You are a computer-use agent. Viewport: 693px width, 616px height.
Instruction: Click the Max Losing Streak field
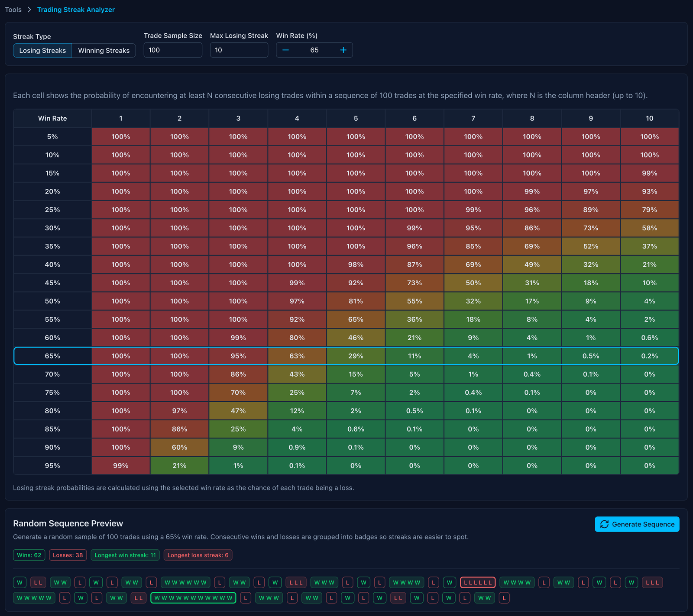(x=239, y=50)
